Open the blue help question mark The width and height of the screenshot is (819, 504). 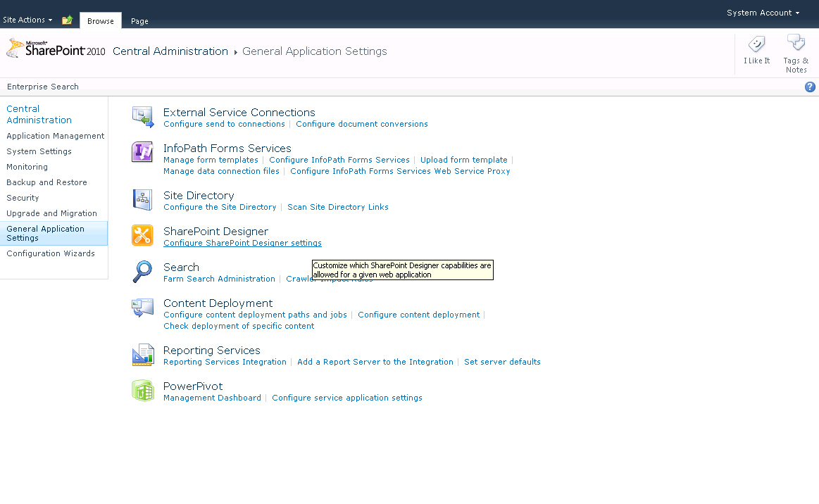(810, 87)
